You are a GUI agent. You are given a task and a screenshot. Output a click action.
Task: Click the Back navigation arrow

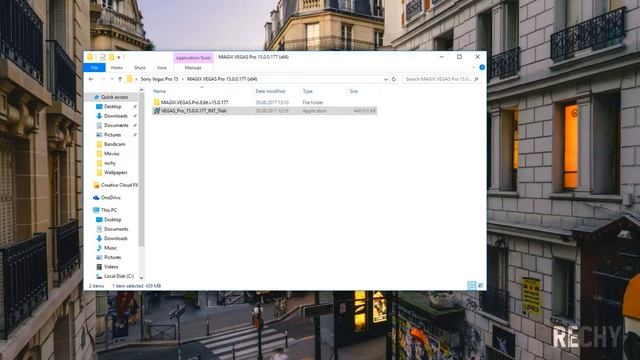(91, 79)
